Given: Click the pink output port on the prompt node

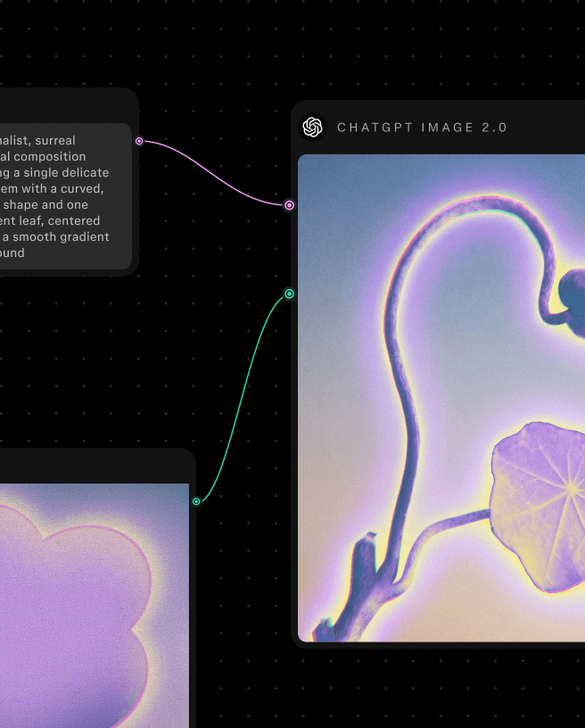Looking at the screenshot, I should (139, 141).
